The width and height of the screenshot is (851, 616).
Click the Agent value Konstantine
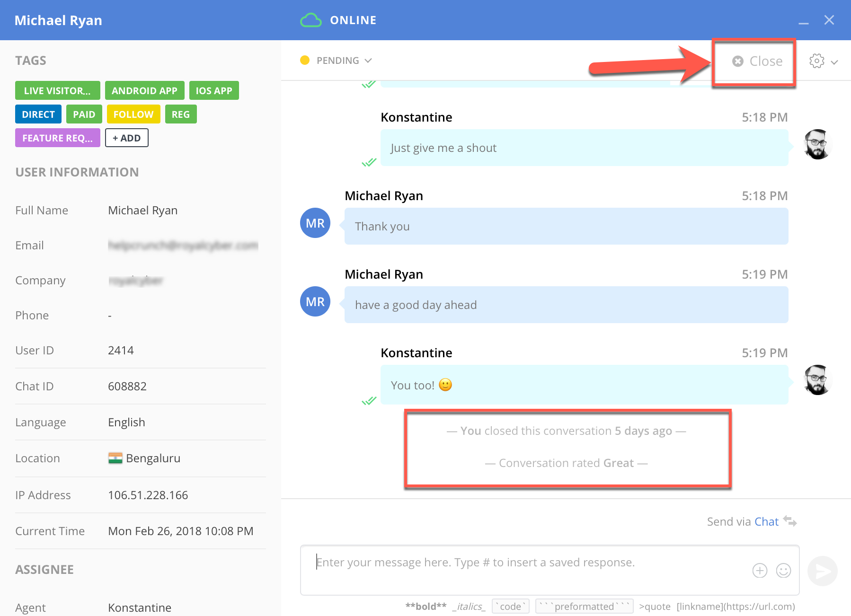(x=140, y=607)
